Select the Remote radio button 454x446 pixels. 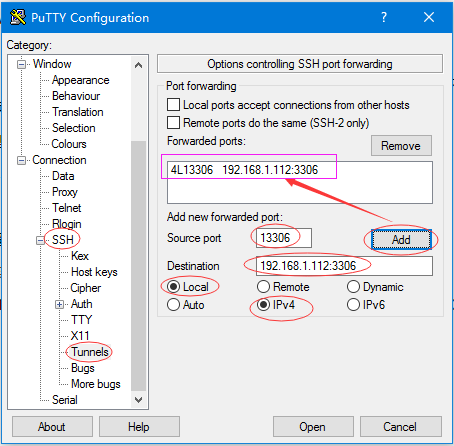click(x=263, y=287)
